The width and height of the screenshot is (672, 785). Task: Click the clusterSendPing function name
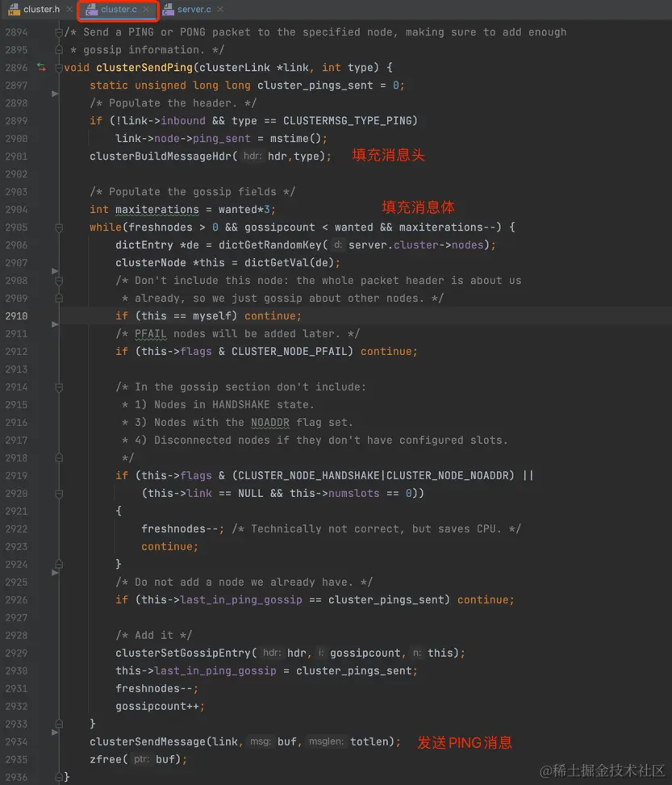(x=144, y=67)
